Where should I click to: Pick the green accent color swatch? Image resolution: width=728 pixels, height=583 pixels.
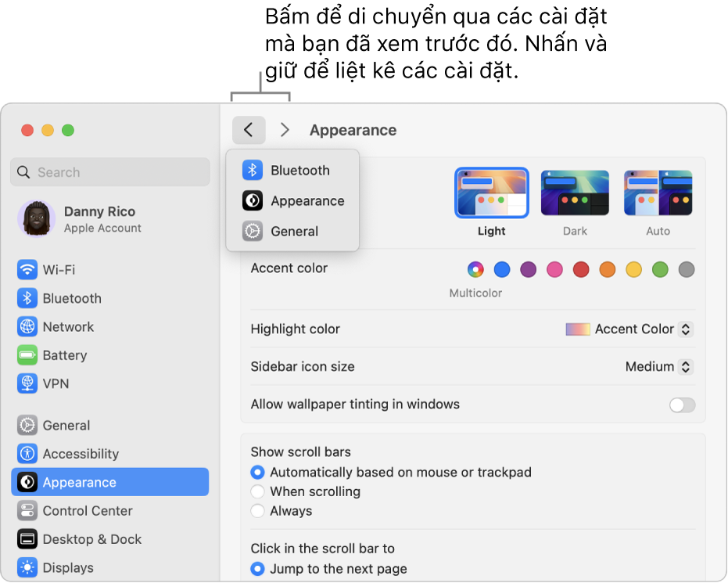pyautogui.click(x=660, y=269)
